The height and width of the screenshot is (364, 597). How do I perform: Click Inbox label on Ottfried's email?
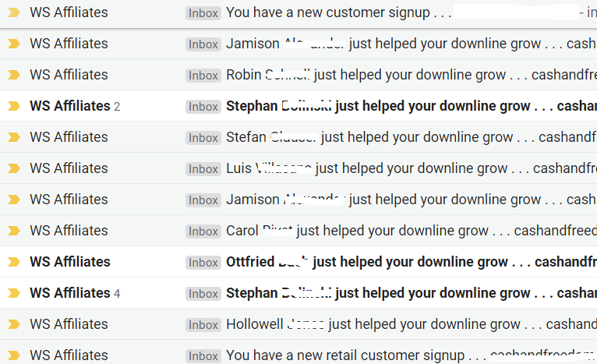pyautogui.click(x=203, y=263)
